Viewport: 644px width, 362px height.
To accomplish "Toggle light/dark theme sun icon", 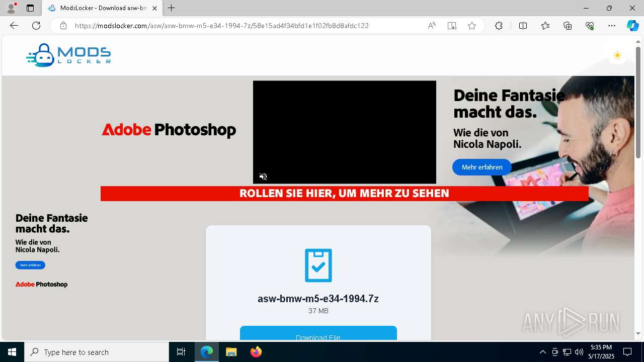I will click(x=617, y=55).
